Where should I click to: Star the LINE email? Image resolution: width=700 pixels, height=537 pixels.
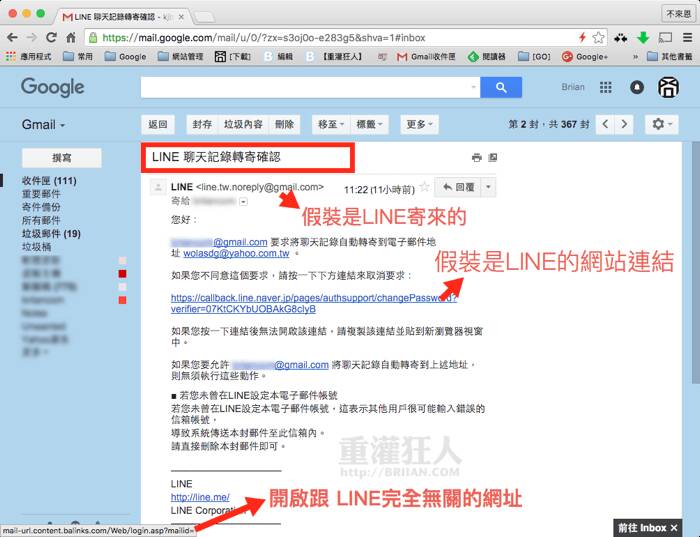pyautogui.click(x=425, y=187)
